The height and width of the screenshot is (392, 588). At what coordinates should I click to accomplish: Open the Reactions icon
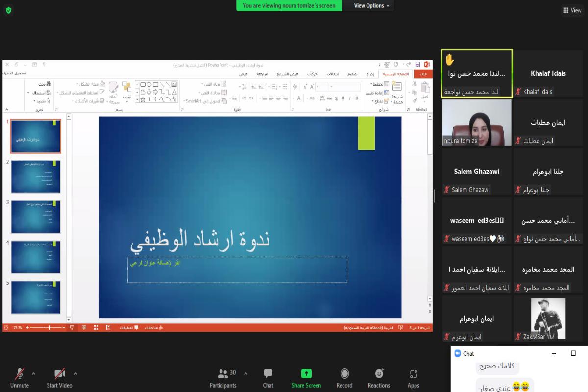[x=379, y=374]
